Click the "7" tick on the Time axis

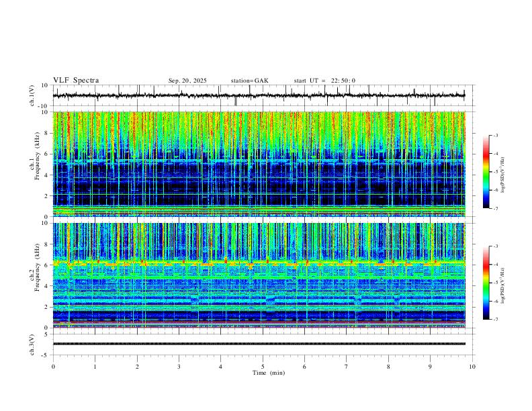347,367
